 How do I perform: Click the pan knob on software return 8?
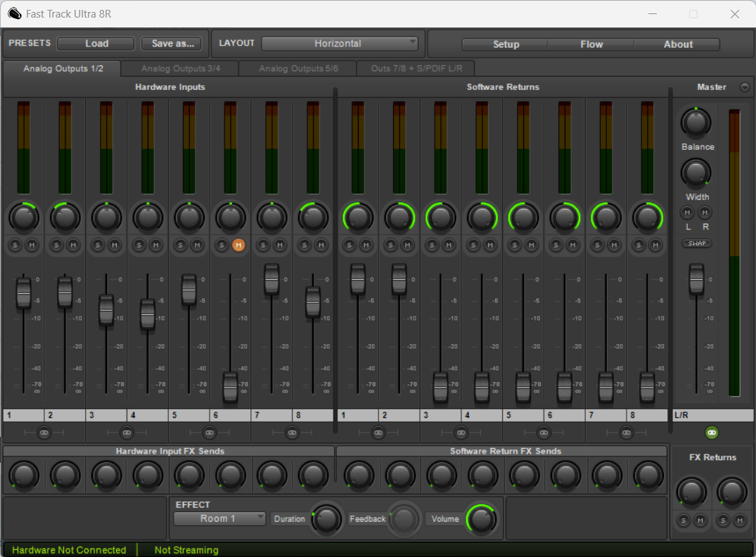tap(647, 217)
